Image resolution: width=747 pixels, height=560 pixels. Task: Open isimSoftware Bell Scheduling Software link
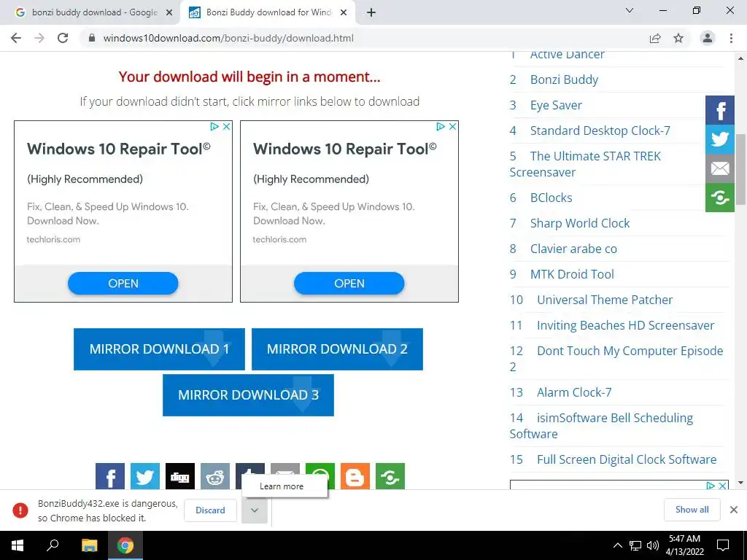pyautogui.click(x=601, y=426)
